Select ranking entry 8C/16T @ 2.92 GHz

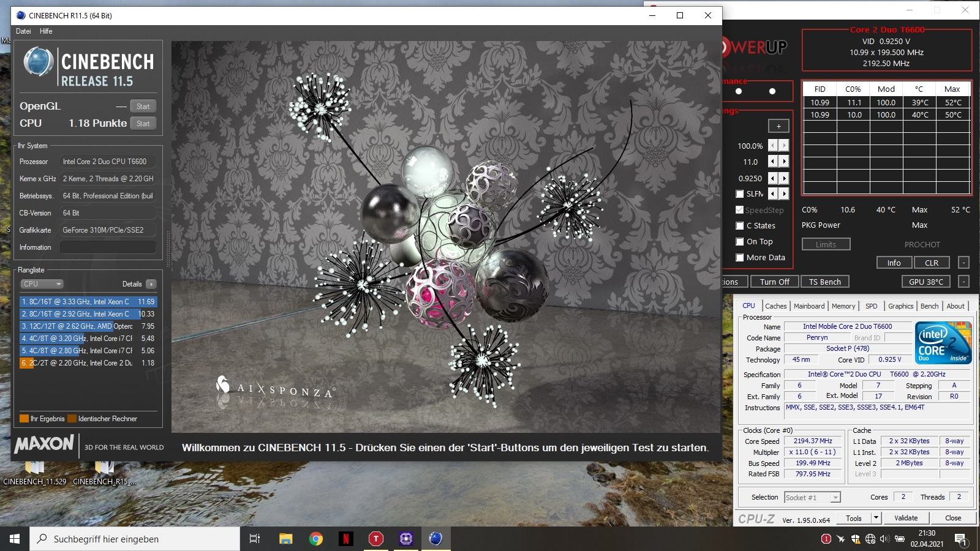point(88,314)
